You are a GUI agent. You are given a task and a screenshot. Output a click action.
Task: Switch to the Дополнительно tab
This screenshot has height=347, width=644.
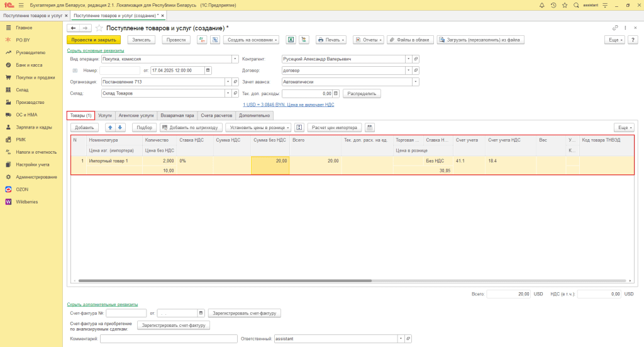tap(254, 115)
